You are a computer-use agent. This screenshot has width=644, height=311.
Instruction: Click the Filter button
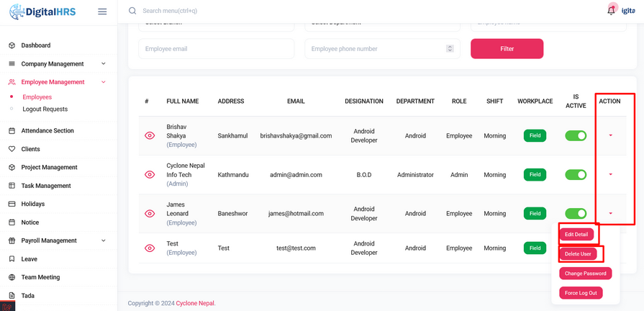click(507, 49)
